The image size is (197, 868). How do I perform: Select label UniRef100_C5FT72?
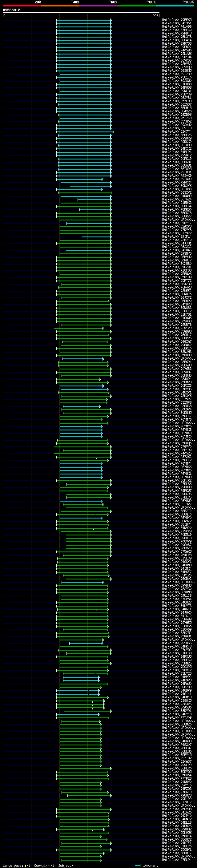point(176,280)
